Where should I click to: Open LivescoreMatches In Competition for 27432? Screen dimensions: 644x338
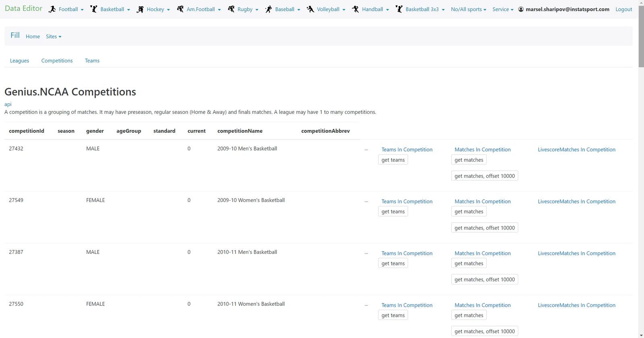[x=576, y=150]
